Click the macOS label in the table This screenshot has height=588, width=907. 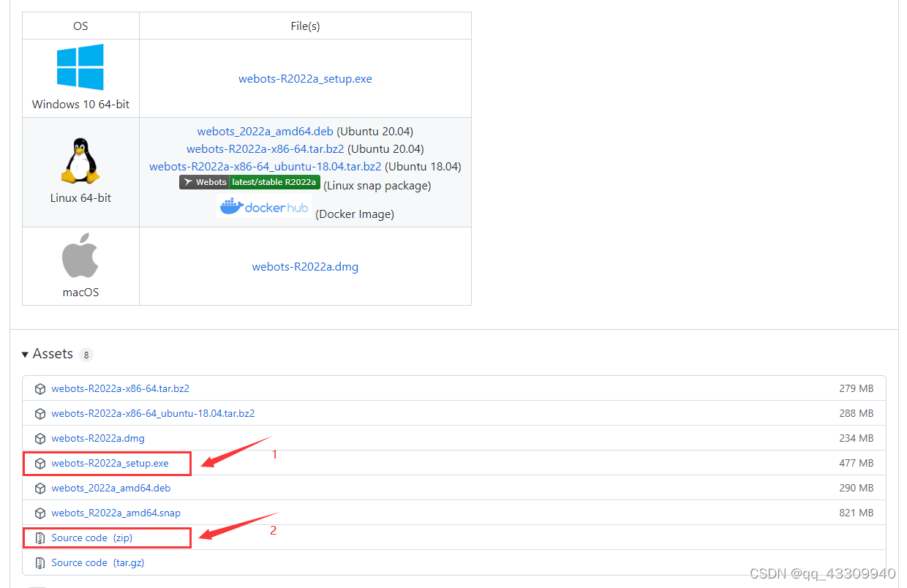(80, 293)
